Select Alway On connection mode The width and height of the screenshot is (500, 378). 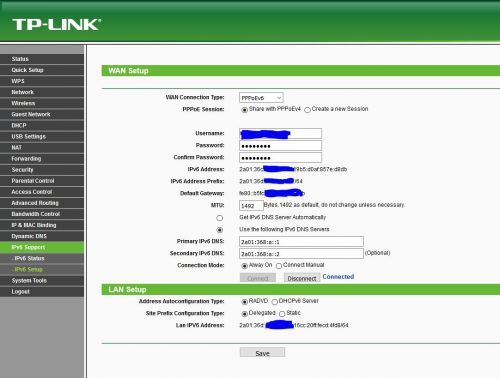point(244,266)
